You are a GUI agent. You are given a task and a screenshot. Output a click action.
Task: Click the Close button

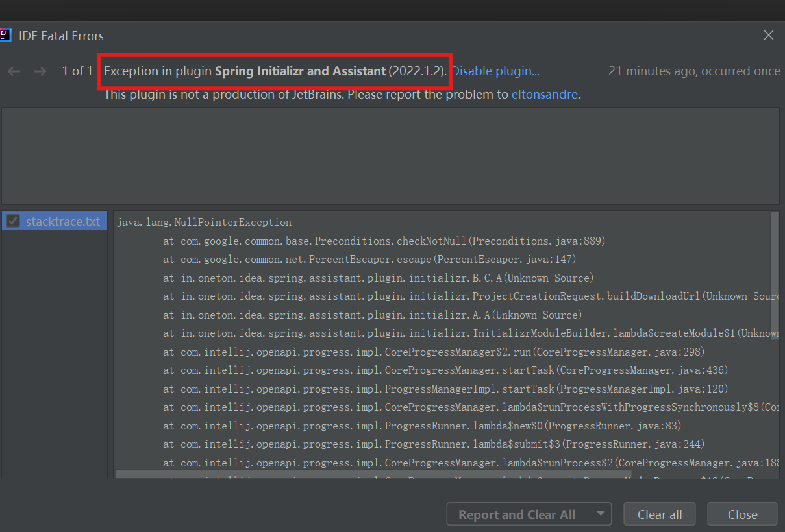(742, 514)
